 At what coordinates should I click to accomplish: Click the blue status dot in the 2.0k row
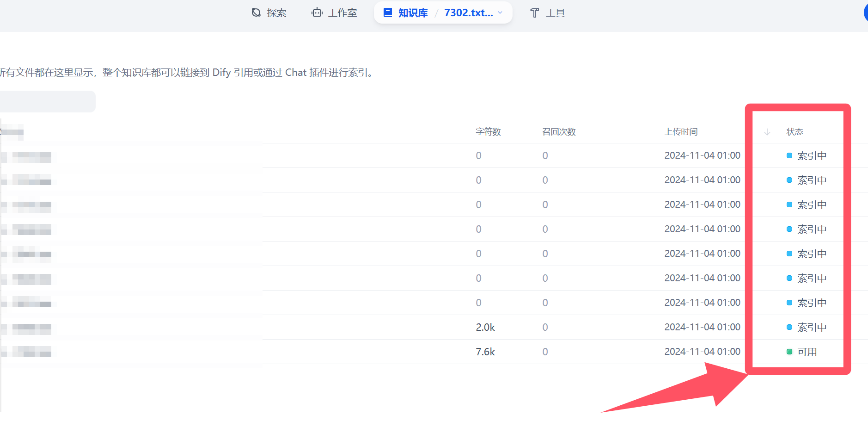789,327
